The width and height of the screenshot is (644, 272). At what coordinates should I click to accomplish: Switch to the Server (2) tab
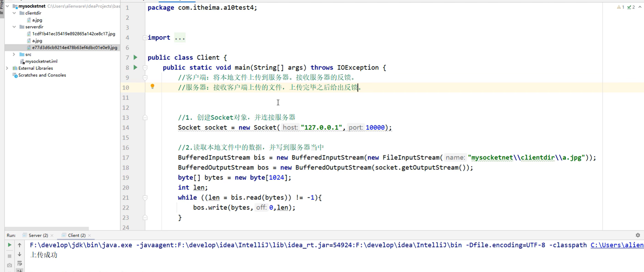38,235
